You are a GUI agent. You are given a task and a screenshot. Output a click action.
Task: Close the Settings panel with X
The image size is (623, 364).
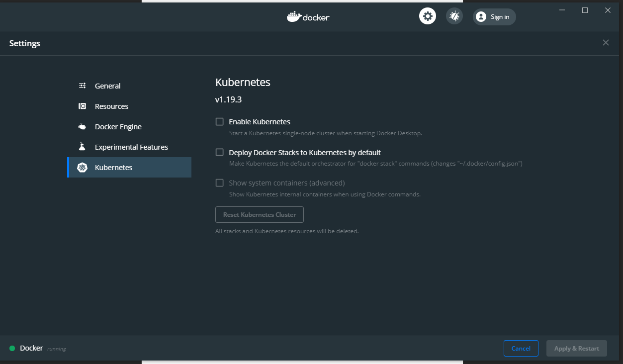(606, 43)
